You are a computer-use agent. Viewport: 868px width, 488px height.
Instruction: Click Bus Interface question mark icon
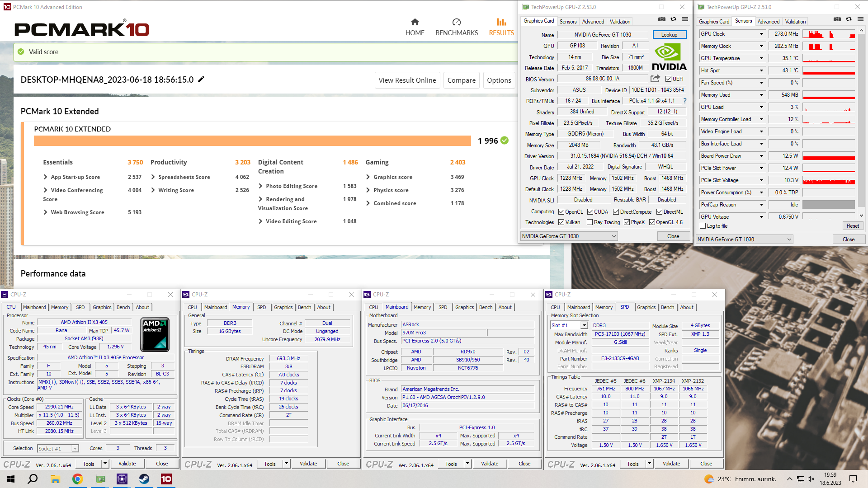click(684, 101)
